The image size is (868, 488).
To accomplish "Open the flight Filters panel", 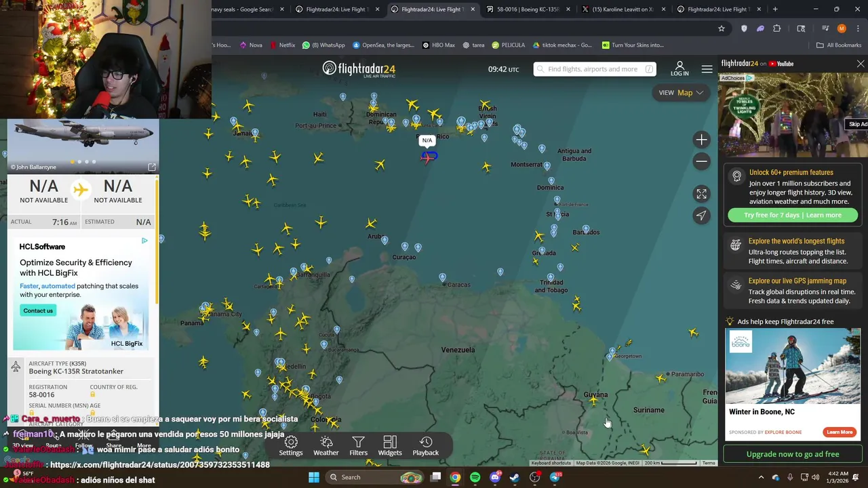I will 358,446.
